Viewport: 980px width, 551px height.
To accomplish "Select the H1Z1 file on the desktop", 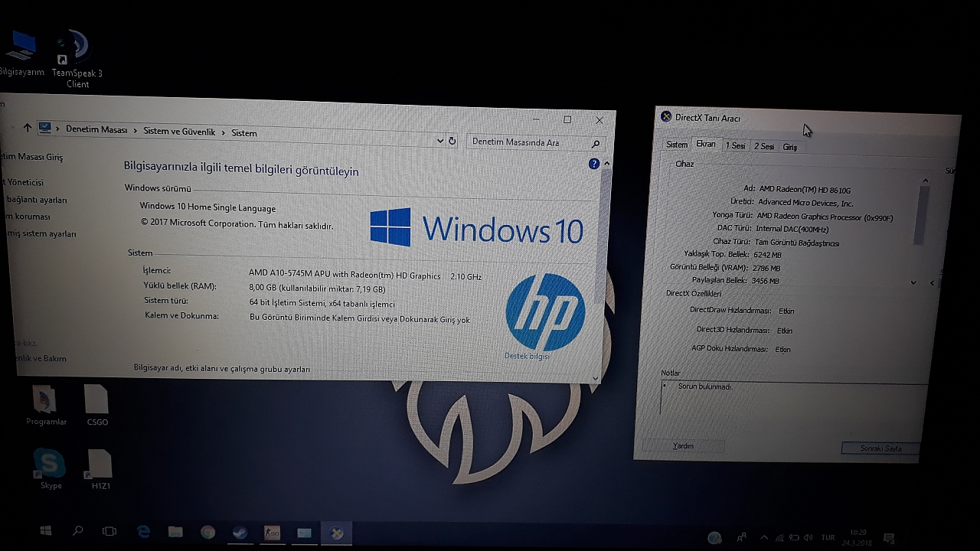I will click(x=100, y=468).
